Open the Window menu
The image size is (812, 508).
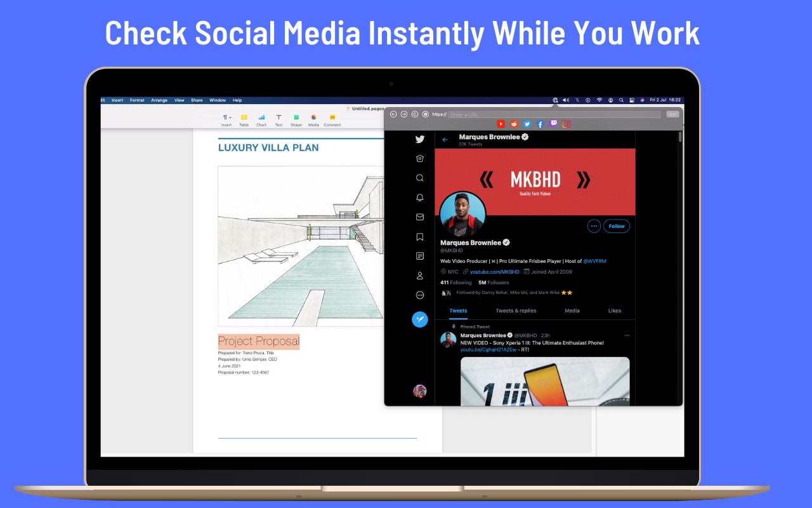[x=218, y=100]
